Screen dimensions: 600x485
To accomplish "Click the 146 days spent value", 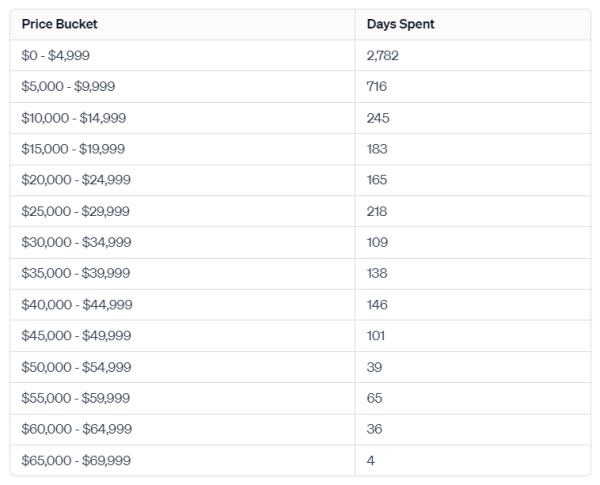I will point(377,304).
